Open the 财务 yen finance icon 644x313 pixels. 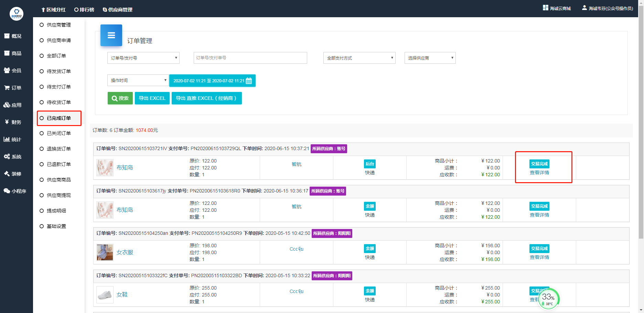coord(7,122)
